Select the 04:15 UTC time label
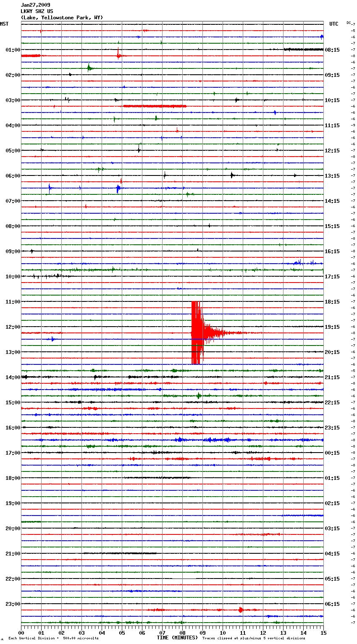 [332, 554]
